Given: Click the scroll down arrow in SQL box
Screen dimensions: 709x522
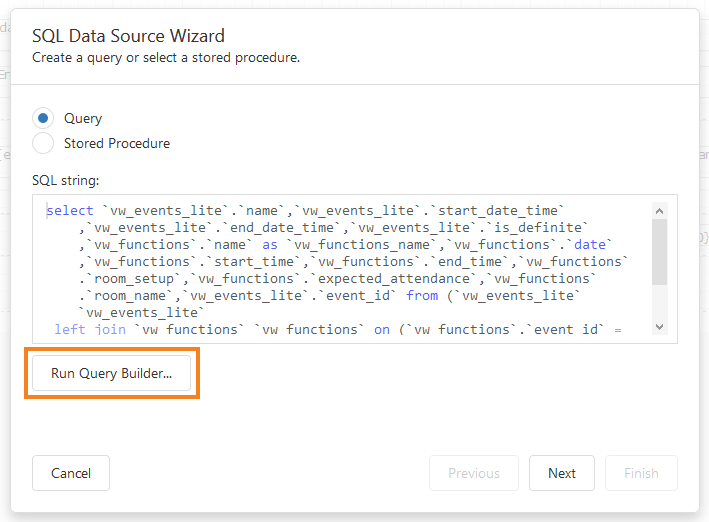Looking at the screenshot, I should tap(659, 327).
